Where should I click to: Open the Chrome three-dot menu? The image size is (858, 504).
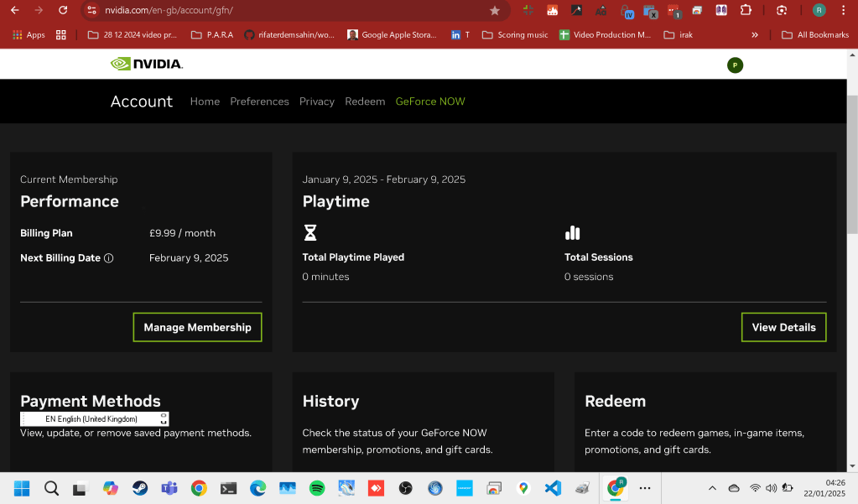(x=843, y=10)
